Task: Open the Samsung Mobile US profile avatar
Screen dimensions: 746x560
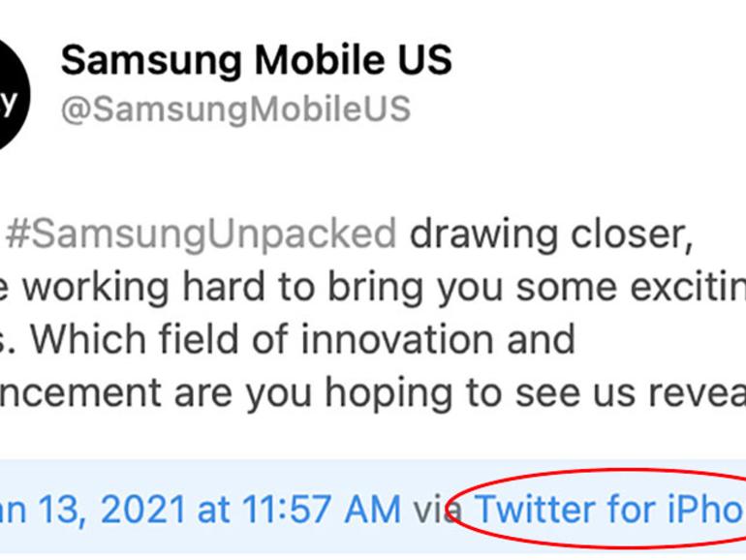Action: coord(11,94)
